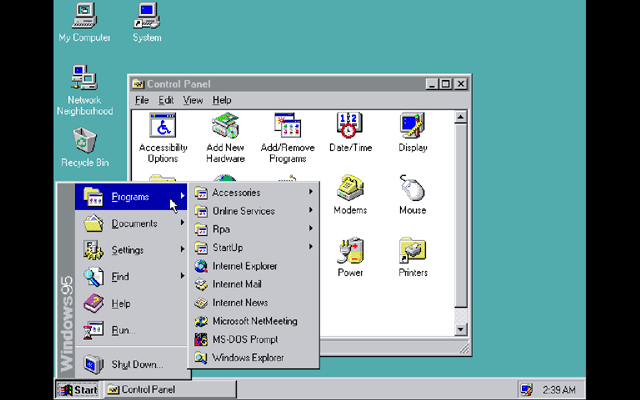
Task: Select the Power icon
Action: (350, 258)
